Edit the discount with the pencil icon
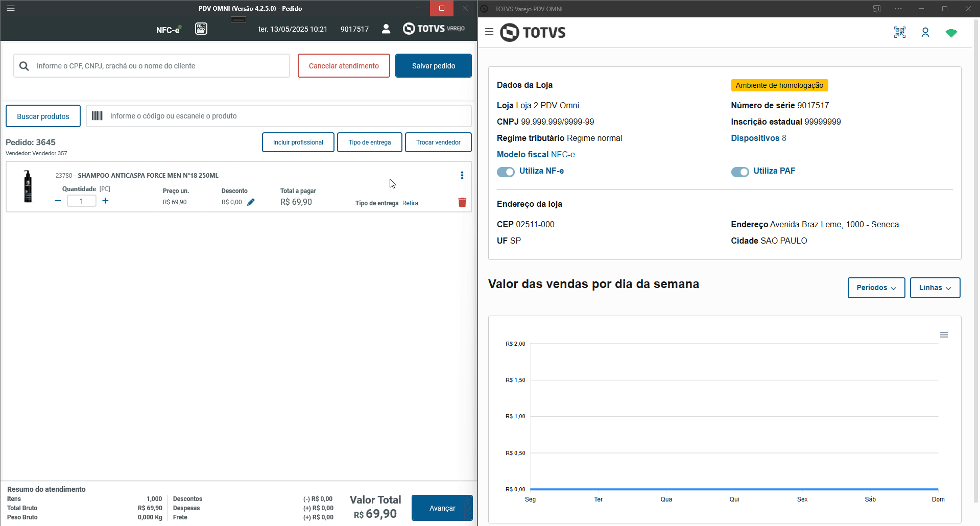980x526 pixels. click(251, 202)
